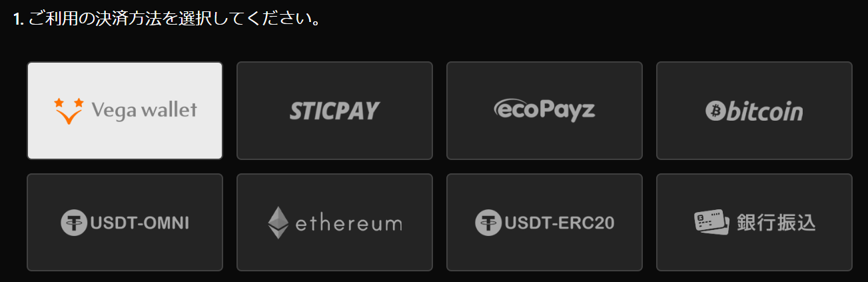868x282 pixels.
Task: Click the Tether icon beside USDT-OMNI
Action: (x=74, y=222)
